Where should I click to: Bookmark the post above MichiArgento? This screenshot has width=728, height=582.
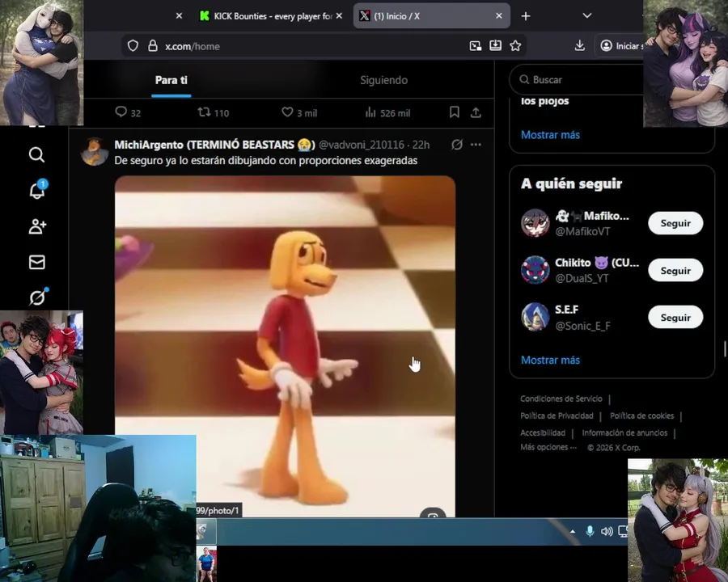click(x=455, y=112)
